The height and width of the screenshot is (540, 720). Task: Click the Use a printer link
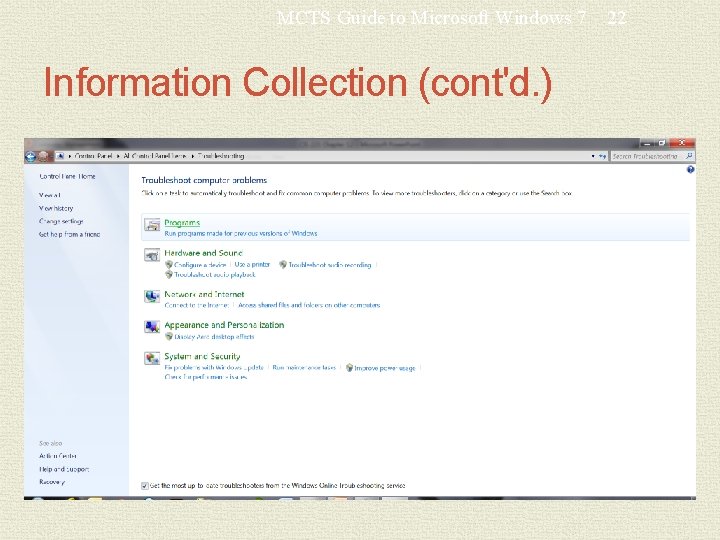(x=252, y=264)
